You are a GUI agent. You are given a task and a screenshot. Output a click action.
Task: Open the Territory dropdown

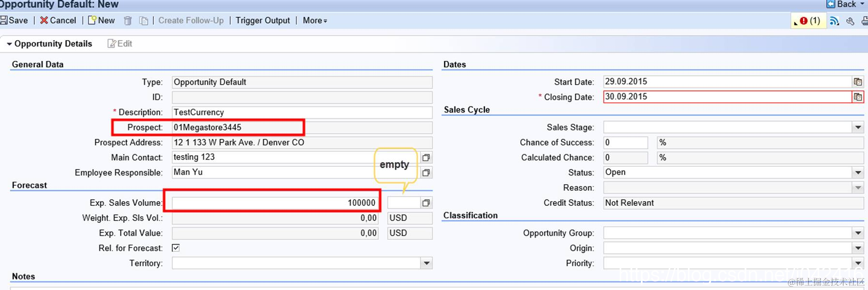(x=426, y=263)
